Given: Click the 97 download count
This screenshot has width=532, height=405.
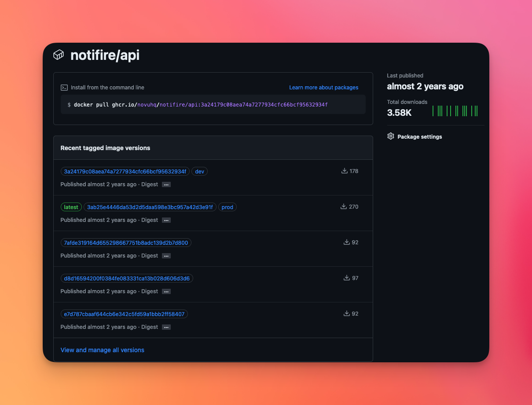Looking at the screenshot, I should 355,278.
